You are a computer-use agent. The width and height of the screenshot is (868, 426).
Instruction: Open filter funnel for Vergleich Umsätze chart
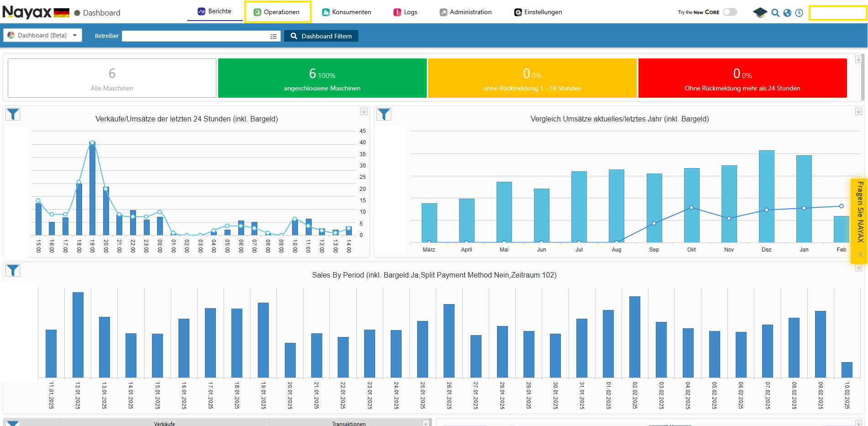click(384, 114)
